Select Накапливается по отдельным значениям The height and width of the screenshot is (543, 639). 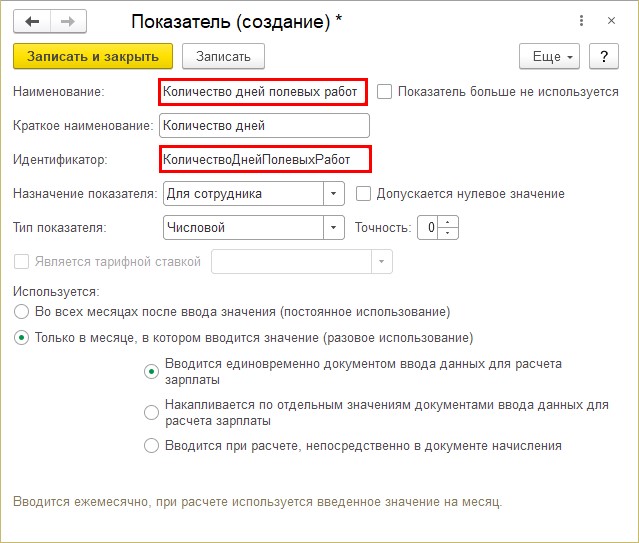(151, 413)
